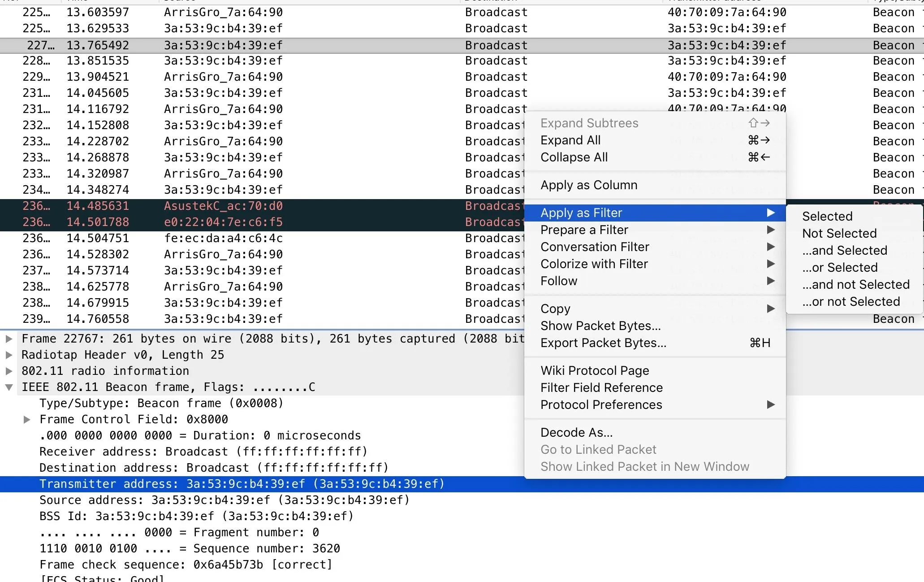This screenshot has height=582, width=924.
Task: Select transmitter address row in packet list
Action: [x=243, y=483]
